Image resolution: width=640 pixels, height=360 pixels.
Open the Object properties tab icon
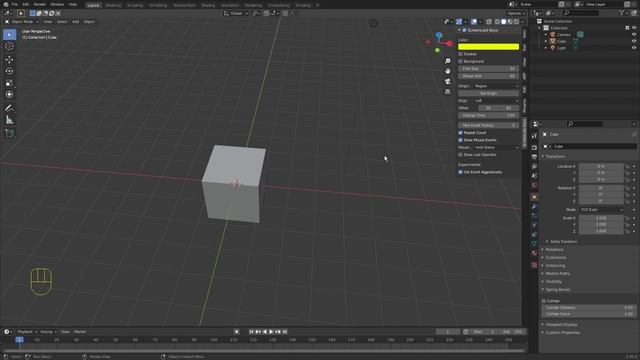tap(534, 197)
